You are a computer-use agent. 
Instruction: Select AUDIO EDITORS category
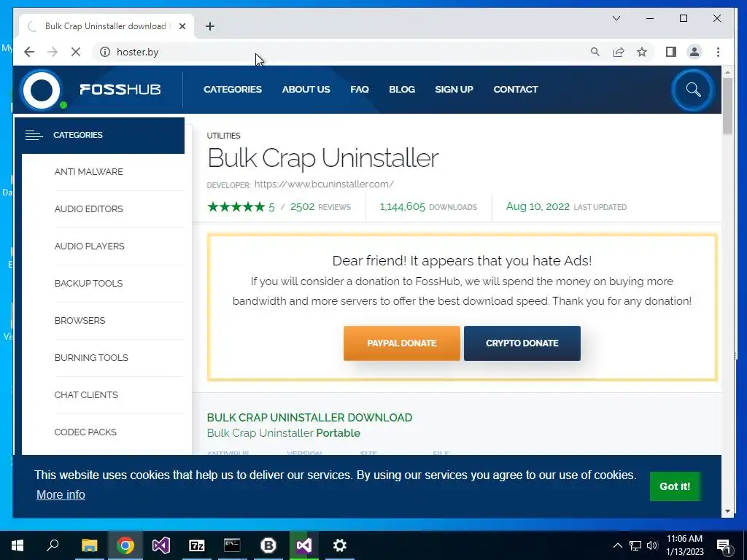click(88, 209)
